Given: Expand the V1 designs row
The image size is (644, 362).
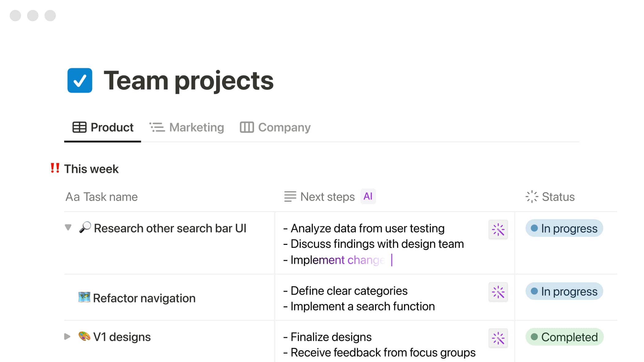Looking at the screenshot, I should 67,337.
